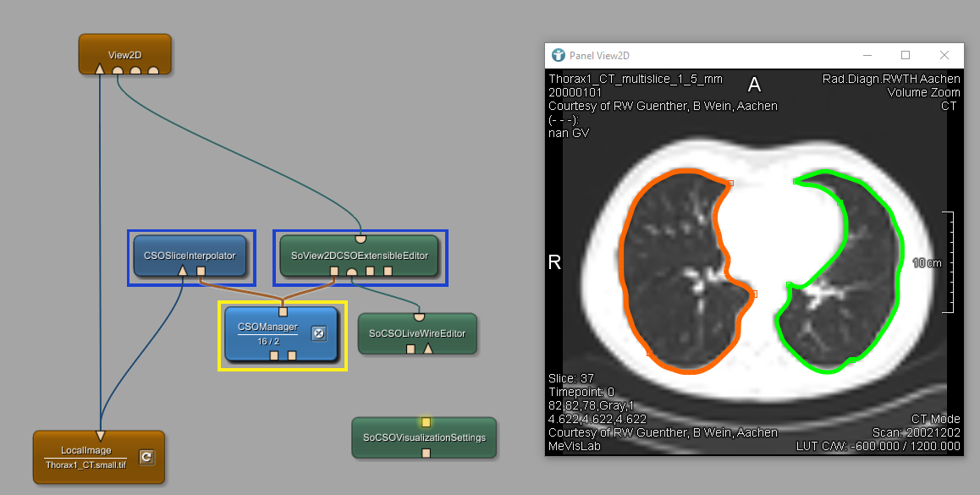Click the triangle input connector on View2D

click(100, 69)
